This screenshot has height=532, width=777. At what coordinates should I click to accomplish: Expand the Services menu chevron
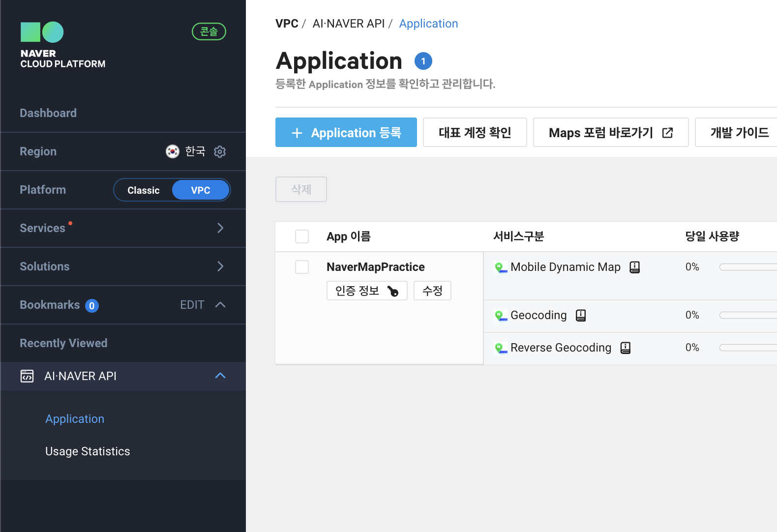tap(220, 228)
